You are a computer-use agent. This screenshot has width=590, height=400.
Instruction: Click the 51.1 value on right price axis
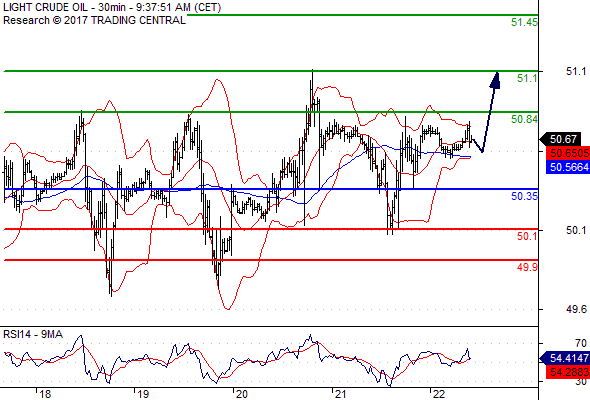[x=576, y=71]
